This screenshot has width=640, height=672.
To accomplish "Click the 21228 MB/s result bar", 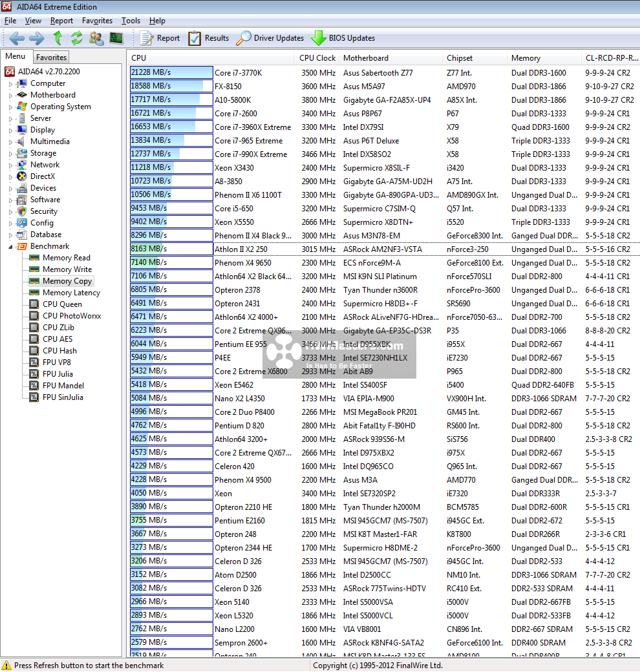I will [x=171, y=72].
